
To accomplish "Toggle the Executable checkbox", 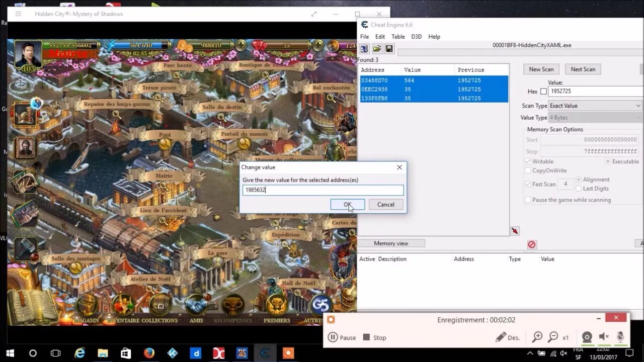I will point(608,161).
